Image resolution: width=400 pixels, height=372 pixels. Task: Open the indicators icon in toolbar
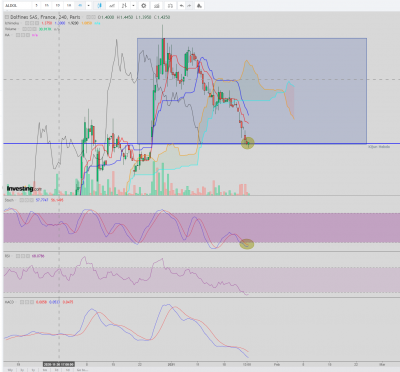click(157, 6)
